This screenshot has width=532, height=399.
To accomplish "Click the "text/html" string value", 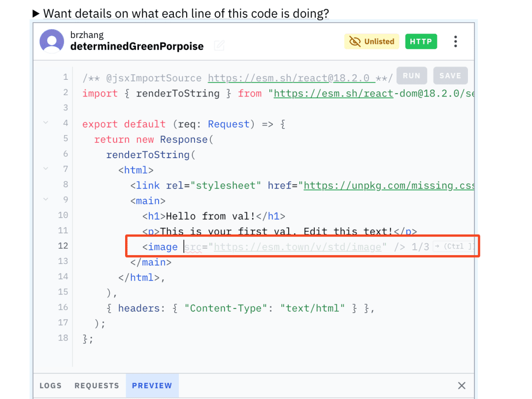I will 312,308.
